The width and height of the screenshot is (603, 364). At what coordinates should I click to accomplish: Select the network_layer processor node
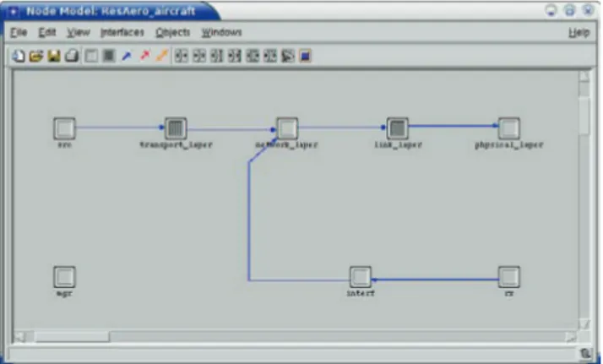[287, 128]
